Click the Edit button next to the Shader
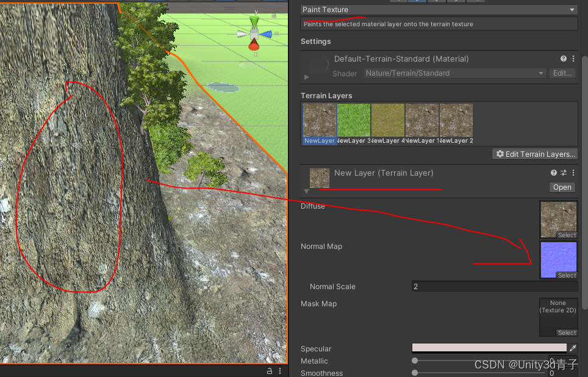This screenshot has height=377, width=588. [x=561, y=73]
